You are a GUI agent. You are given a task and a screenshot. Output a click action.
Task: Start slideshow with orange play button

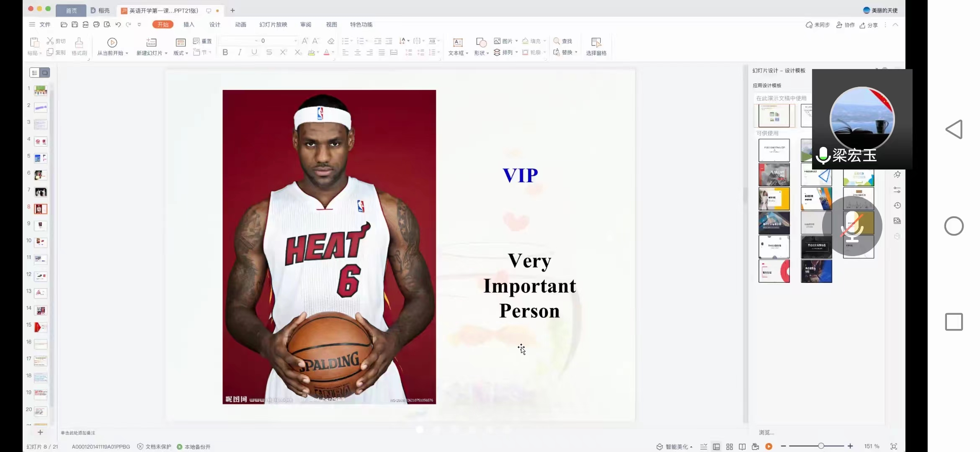pos(769,447)
